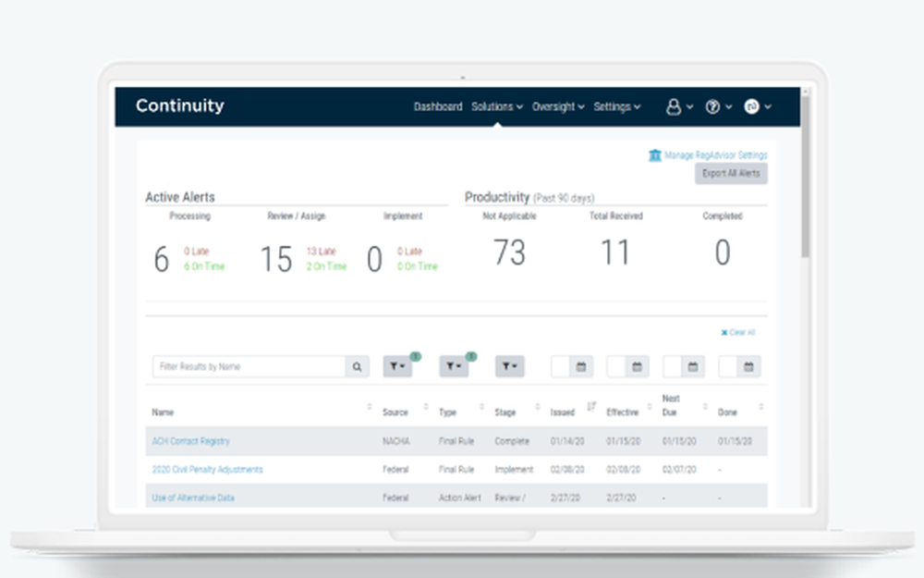
Task: Open the help question mark icon
Action: (x=712, y=107)
